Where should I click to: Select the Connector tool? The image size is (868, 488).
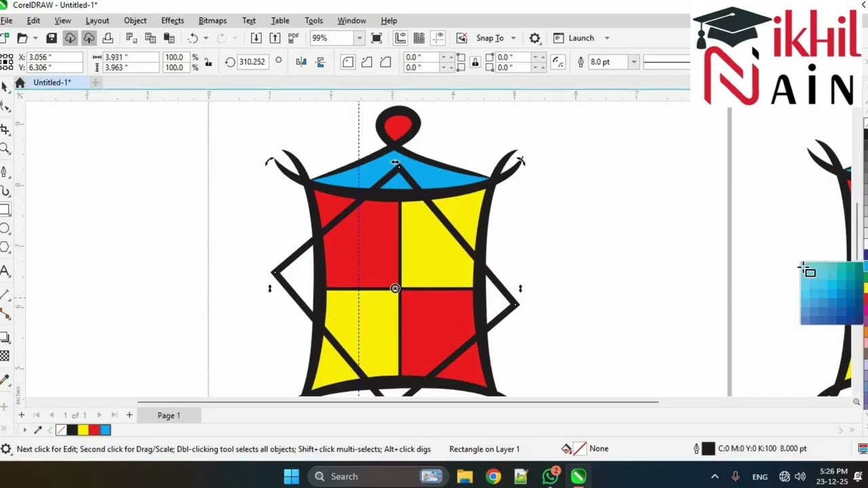5,313
